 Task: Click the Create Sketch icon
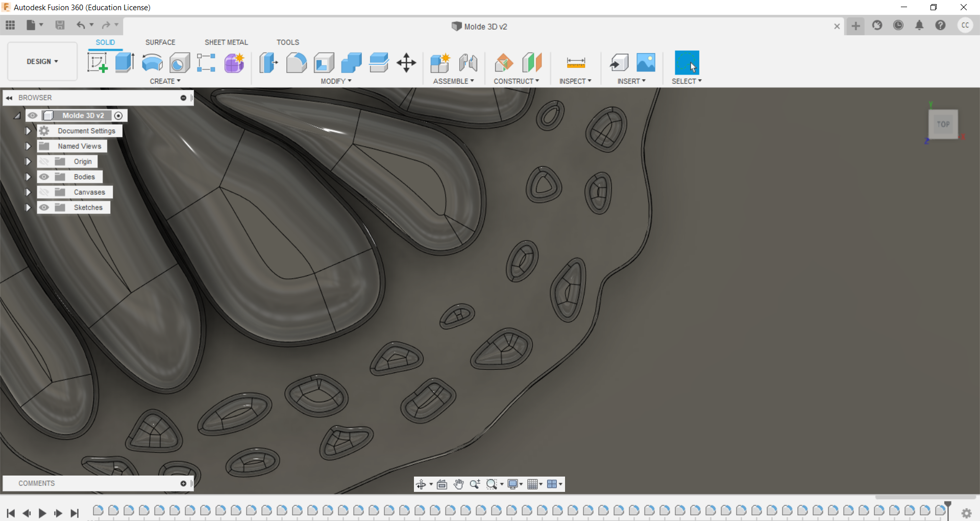pyautogui.click(x=97, y=63)
